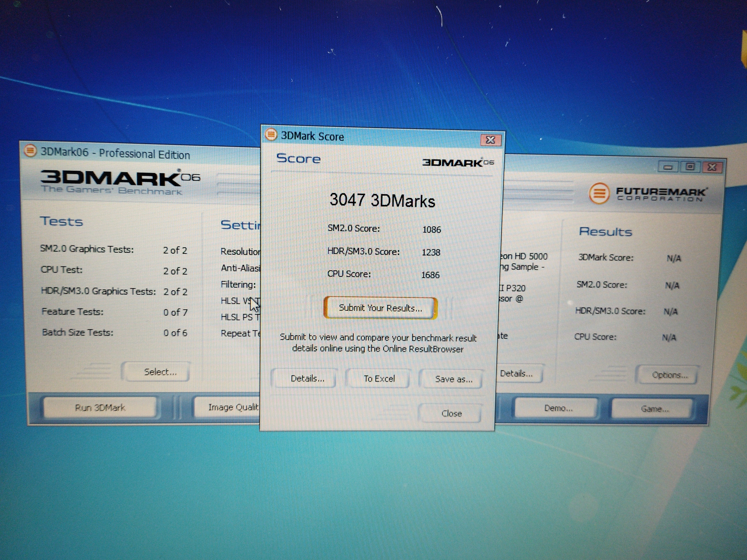Viewport: 747px width, 560px height.
Task: Click the Score heading in dialog
Action: coord(298,159)
